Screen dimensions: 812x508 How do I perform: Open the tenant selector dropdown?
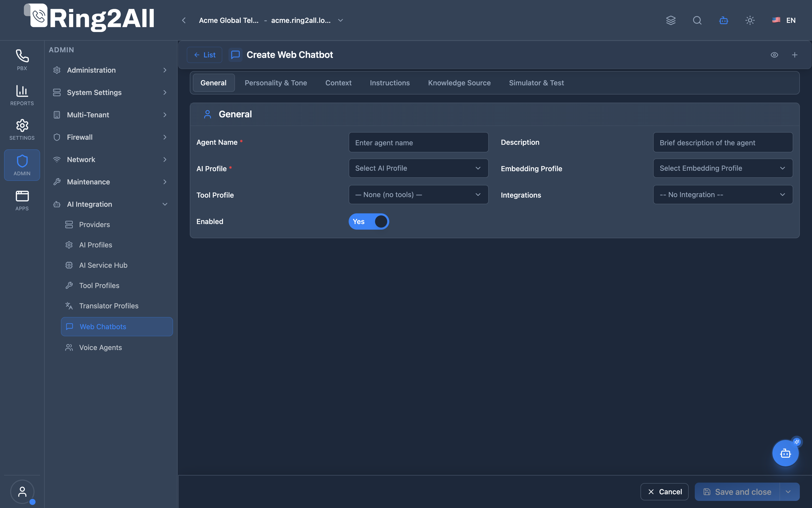click(271, 21)
